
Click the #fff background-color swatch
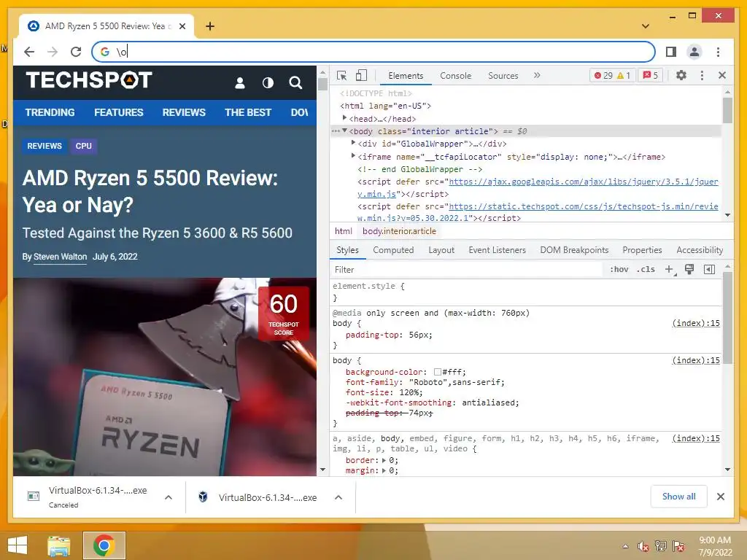click(438, 372)
